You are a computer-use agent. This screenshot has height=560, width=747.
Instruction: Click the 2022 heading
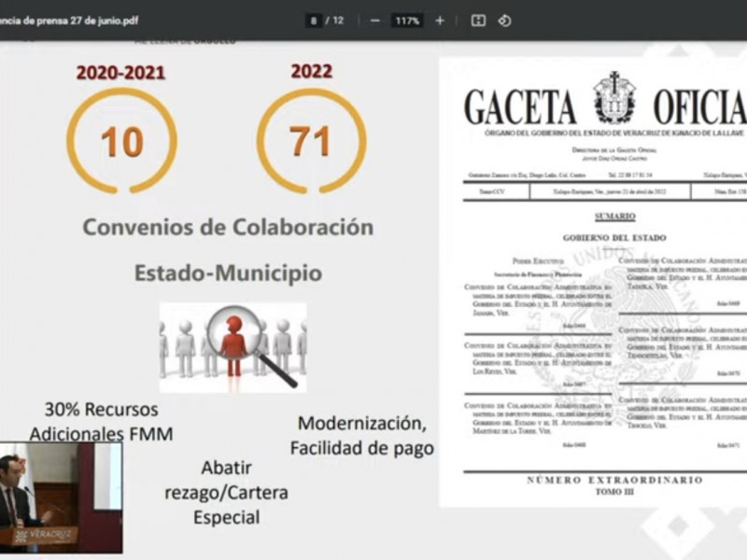click(x=312, y=72)
